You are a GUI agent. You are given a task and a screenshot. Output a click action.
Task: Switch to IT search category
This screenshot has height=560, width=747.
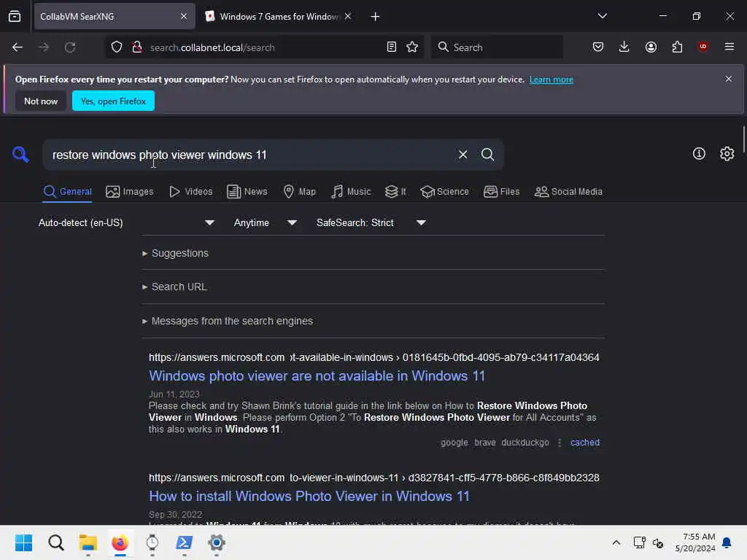(x=395, y=192)
